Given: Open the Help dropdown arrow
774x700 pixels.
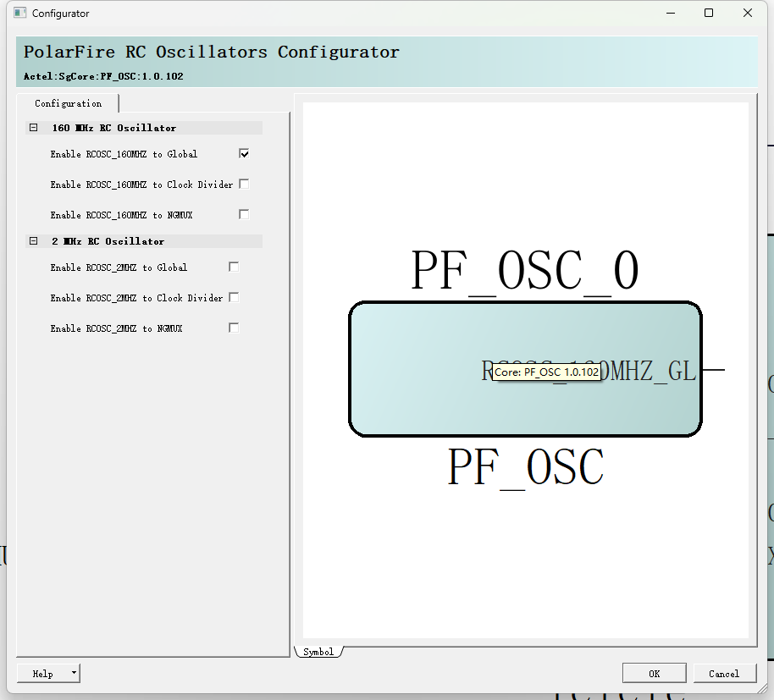Looking at the screenshot, I should [74, 673].
